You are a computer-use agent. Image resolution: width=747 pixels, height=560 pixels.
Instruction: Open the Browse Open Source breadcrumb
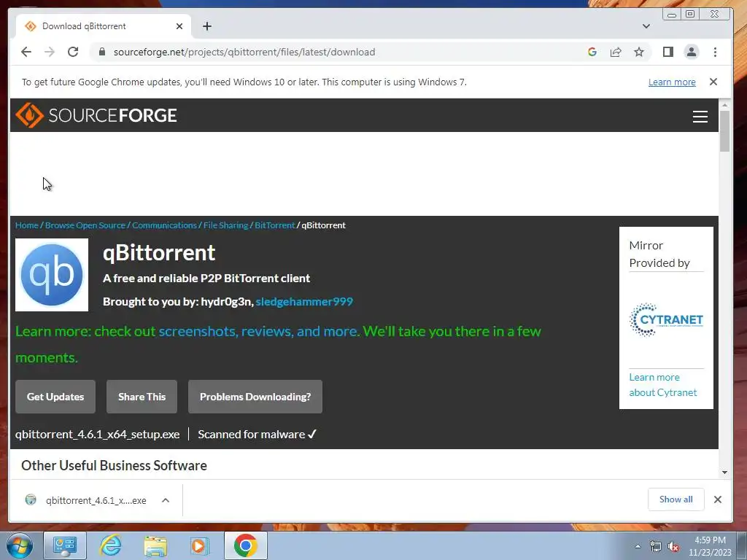pos(85,225)
